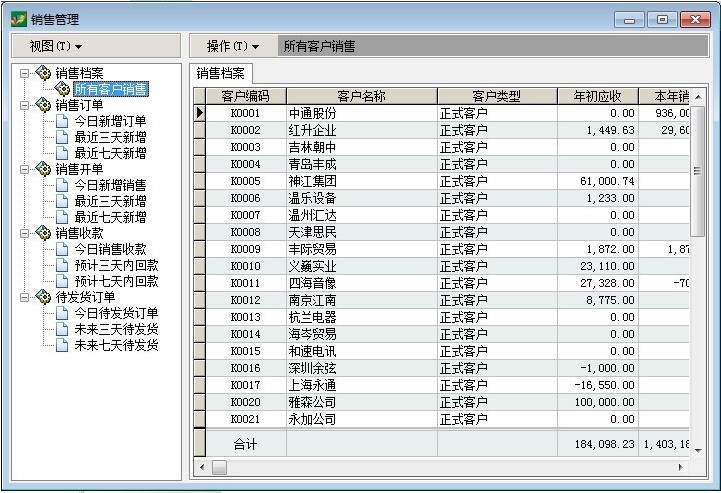The width and height of the screenshot is (721, 493).
Task: Click the 8,775.00 value for 南京江南
Action: 598,300
